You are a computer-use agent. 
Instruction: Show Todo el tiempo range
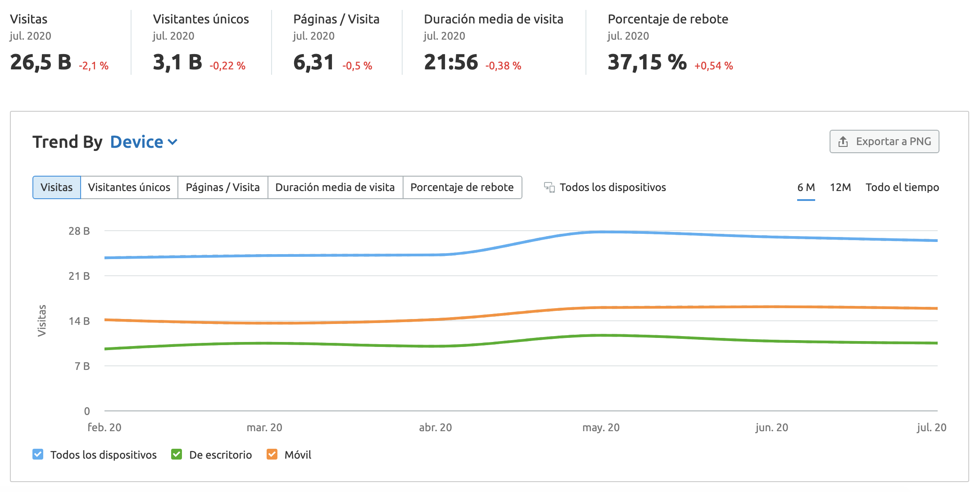click(x=902, y=187)
